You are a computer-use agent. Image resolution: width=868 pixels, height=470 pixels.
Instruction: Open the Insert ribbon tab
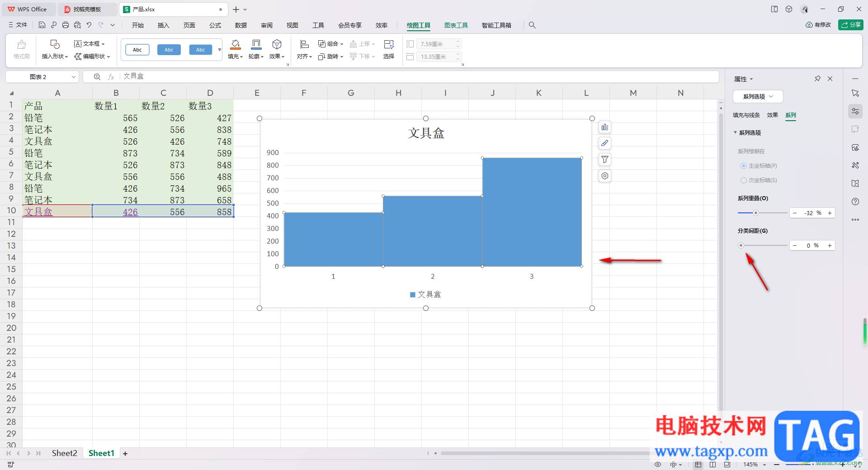pos(163,25)
